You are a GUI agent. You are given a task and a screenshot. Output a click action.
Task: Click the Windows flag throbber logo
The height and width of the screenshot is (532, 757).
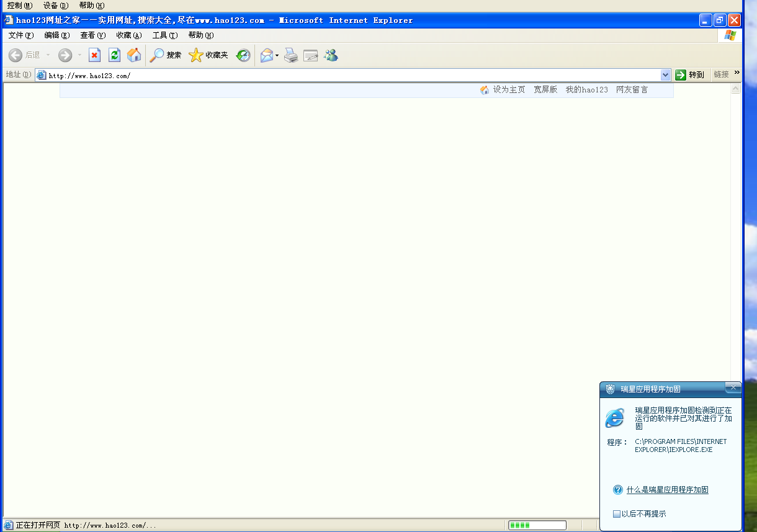click(730, 35)
